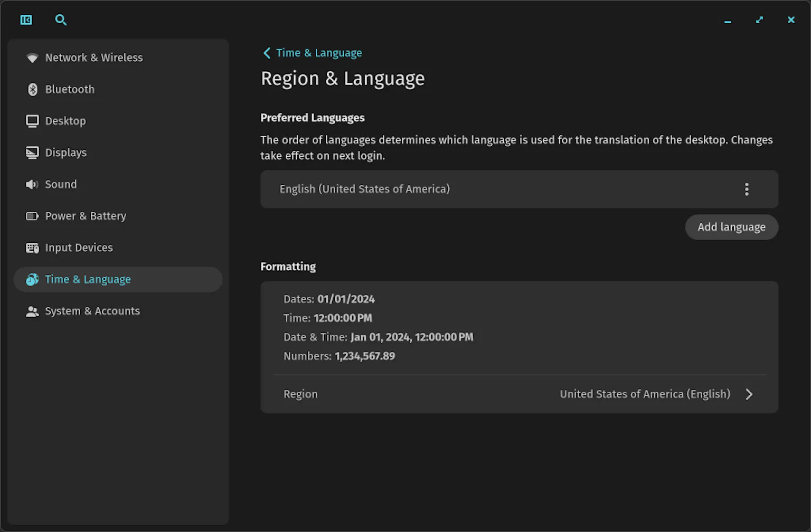Select the Time & Language clock icon
Viewport: 811px width, 532px height.
coord(32,279)
